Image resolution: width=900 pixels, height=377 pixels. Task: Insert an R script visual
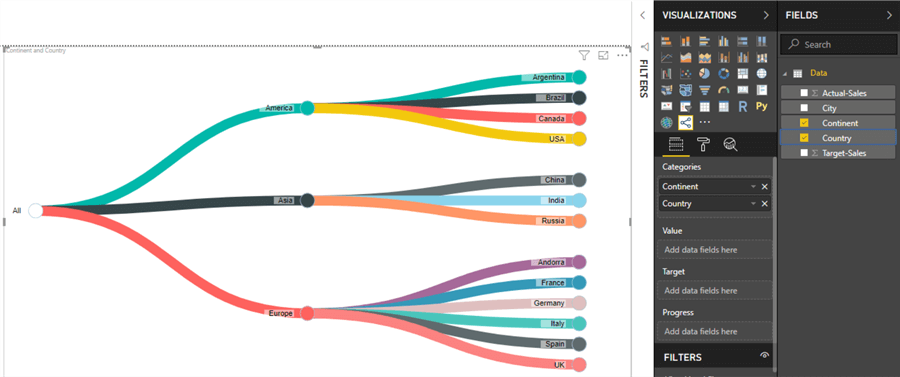pyautogui.click(x=743, y=106)
